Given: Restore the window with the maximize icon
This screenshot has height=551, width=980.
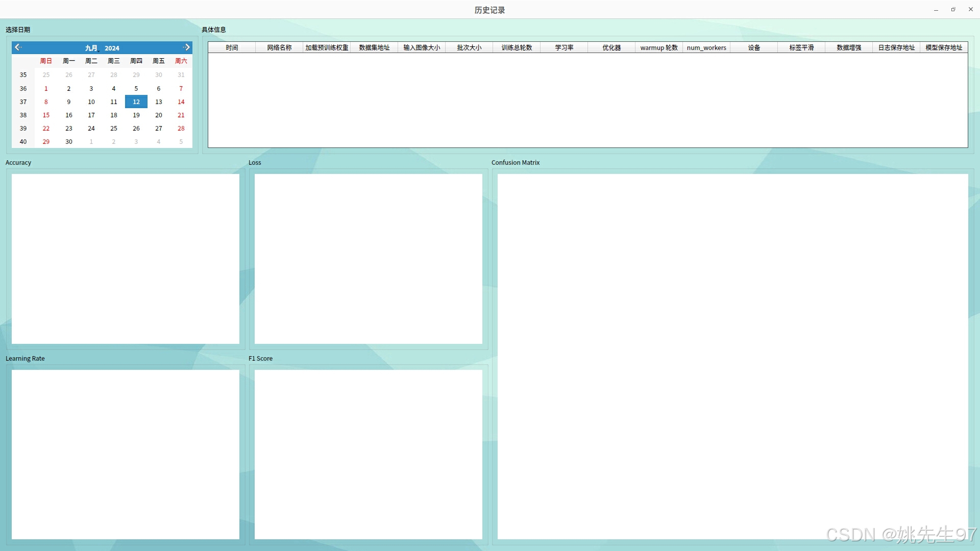Looking at the screenshot, I should (x=953, y=10).
